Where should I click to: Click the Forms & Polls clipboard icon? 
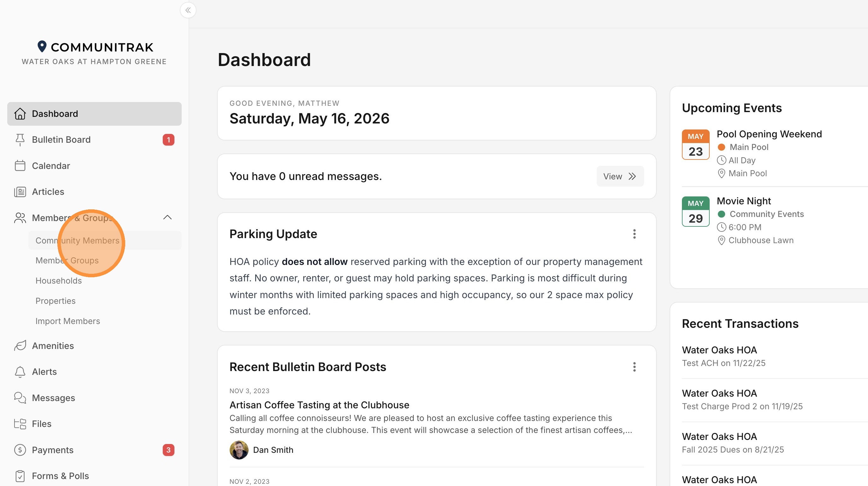(x=20, y=476)
